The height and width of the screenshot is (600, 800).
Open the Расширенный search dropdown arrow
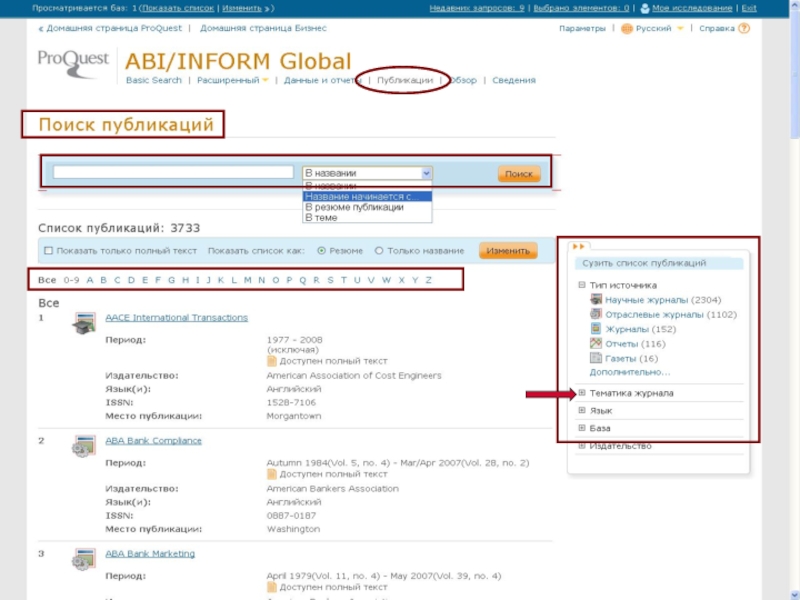coord(265,80)
